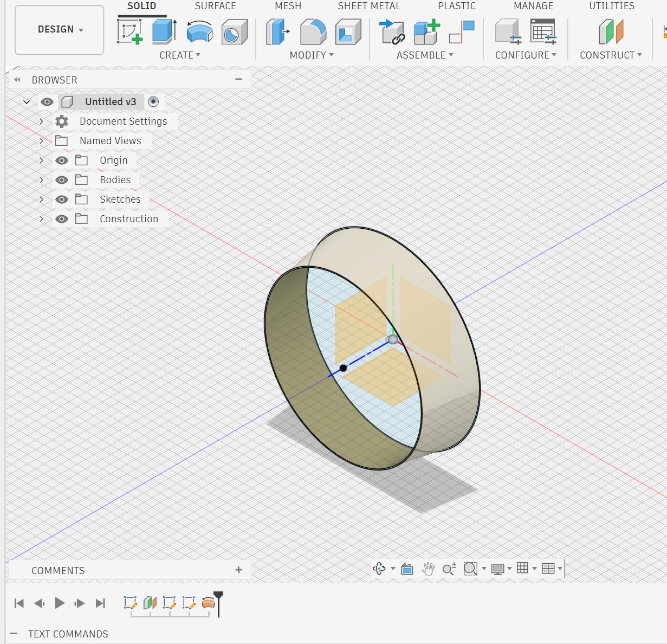Switch to the UTILITIES tab
The width and height of the screenshot is (667, 644).
coord(612,6)
